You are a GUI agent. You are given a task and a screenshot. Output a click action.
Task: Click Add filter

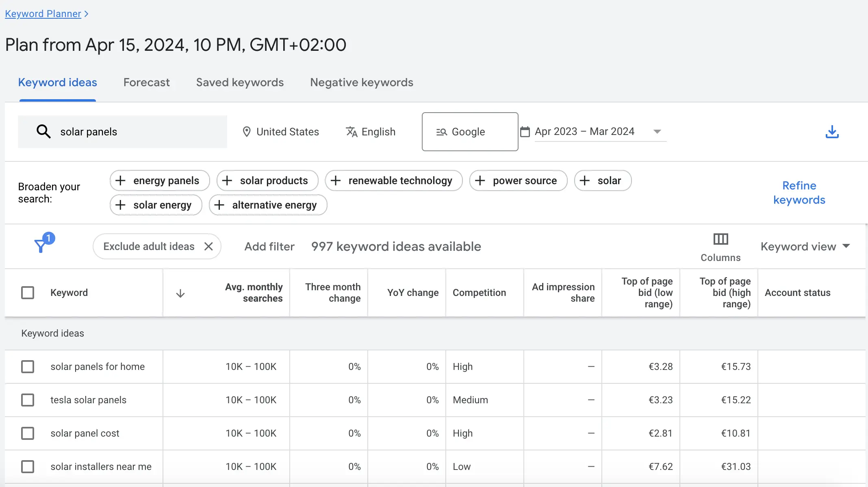coord(269,246)
